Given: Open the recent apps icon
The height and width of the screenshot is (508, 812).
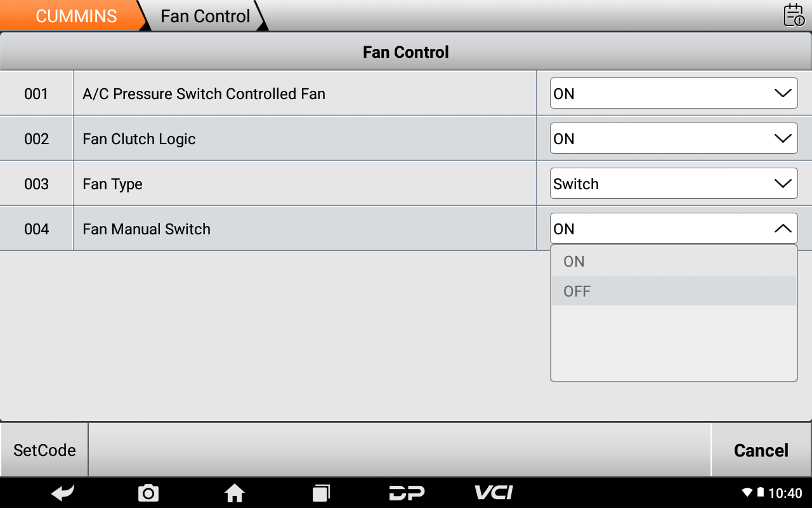Looking at the screenshot, I should (321, 493).
